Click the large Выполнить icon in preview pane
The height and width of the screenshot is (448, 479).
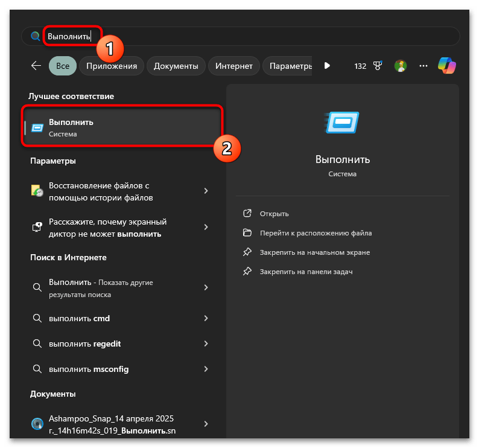click(342, 123)
